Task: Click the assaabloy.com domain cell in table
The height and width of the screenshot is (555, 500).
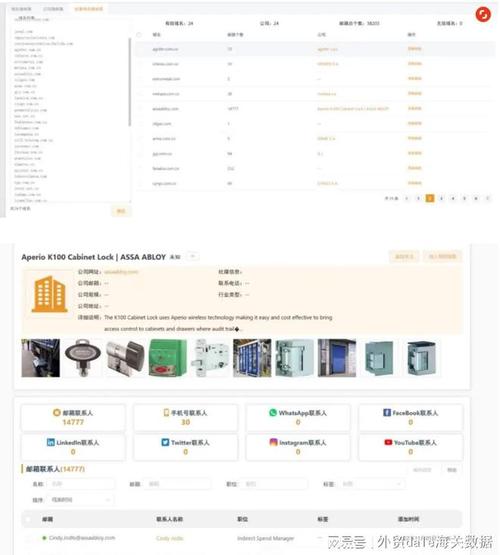Action: pyautogui.click(x=165, y=109)
